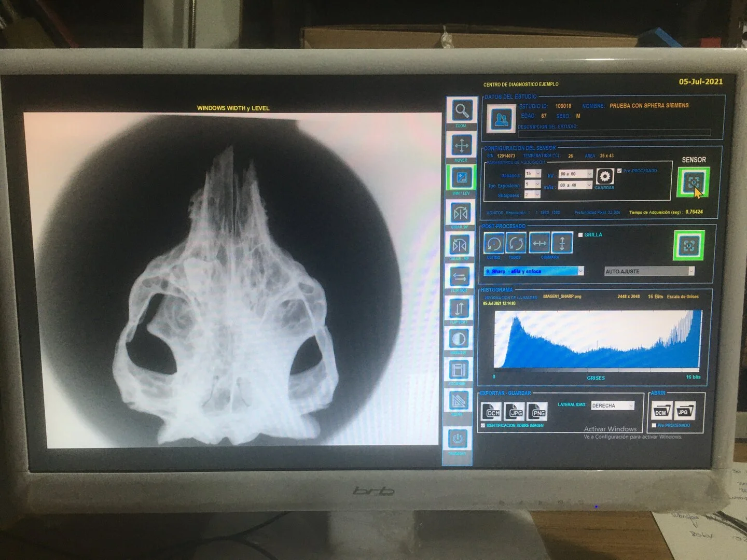This screenshot has width=747, height=560.
Task: Click the Guardar gear button
Action: pyautogui.click(x=604, y=177)
